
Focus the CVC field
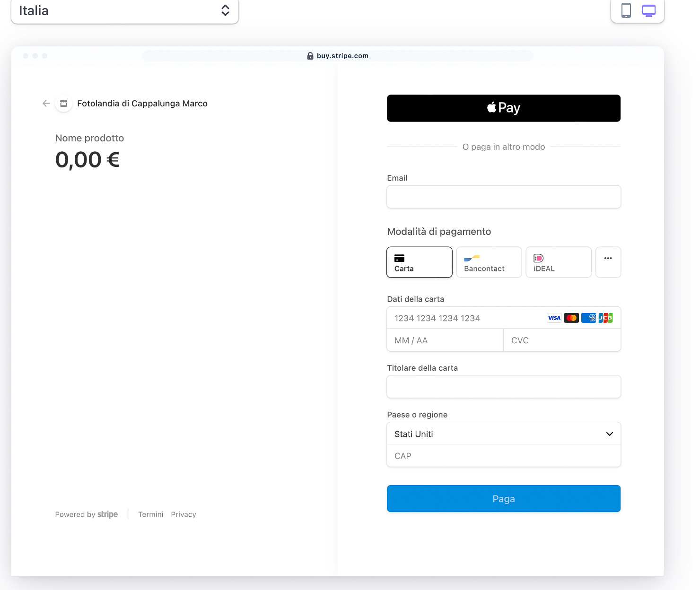coord(562,340)
